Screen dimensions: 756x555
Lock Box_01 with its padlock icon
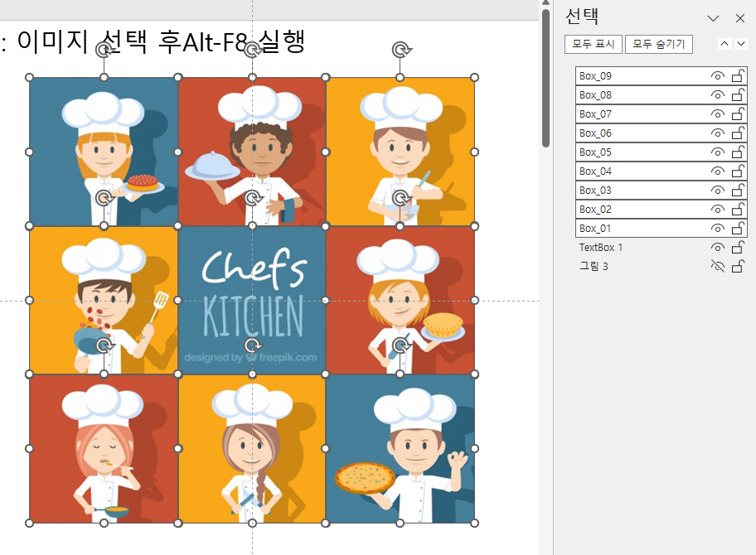738,228
